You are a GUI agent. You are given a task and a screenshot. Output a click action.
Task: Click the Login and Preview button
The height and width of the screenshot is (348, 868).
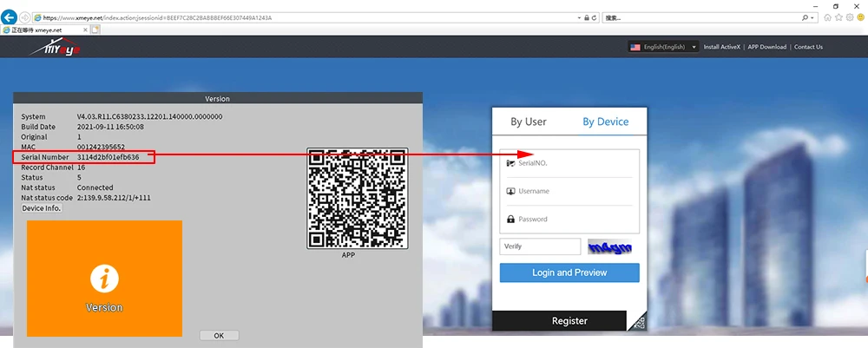pyautogui.click(x=569, y=272)
